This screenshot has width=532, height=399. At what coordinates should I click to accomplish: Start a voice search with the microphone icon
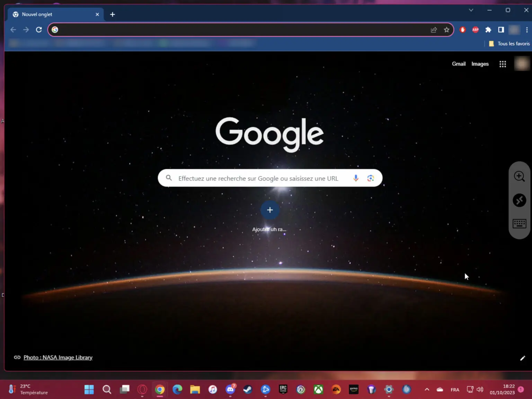tap(355, 178)
